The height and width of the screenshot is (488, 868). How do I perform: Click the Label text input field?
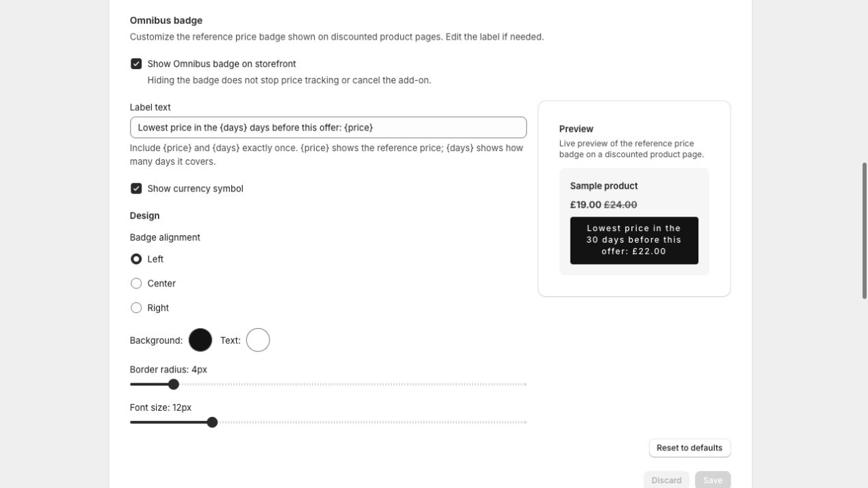(x=328, y=128)
